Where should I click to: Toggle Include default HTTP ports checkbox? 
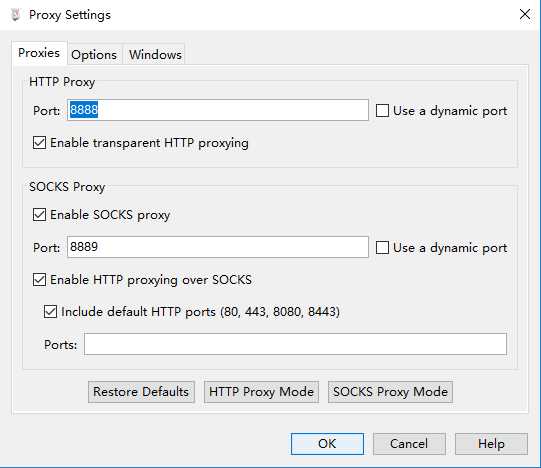(50, 312)
